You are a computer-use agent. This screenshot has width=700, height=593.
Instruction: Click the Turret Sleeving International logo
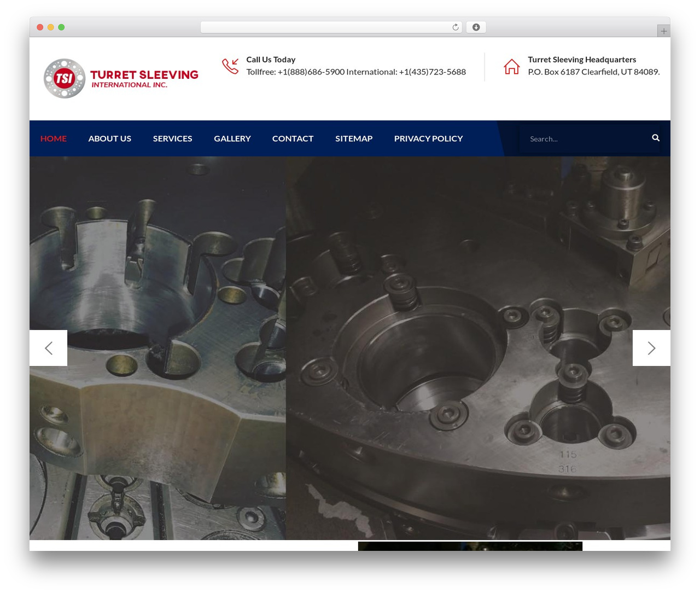coord(121,78)
